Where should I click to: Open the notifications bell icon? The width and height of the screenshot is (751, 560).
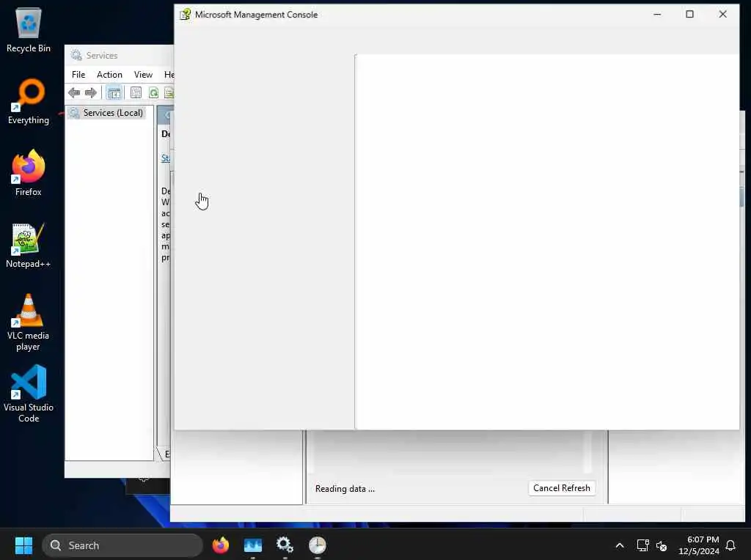pyautogui.click(x=731, y=545)
